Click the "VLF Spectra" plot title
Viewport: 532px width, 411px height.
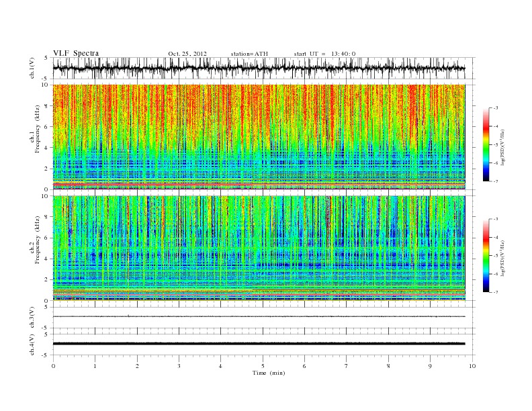pos(76,53)
